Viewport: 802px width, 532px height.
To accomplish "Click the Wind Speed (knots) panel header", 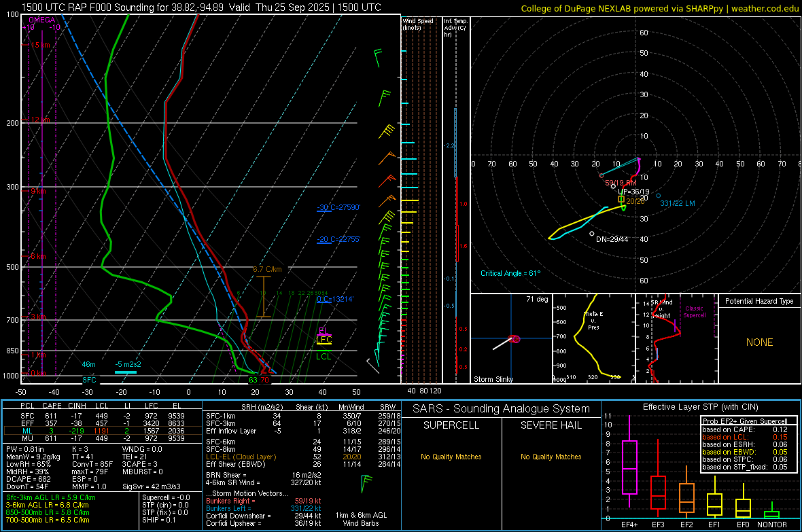I will (418, 24).
